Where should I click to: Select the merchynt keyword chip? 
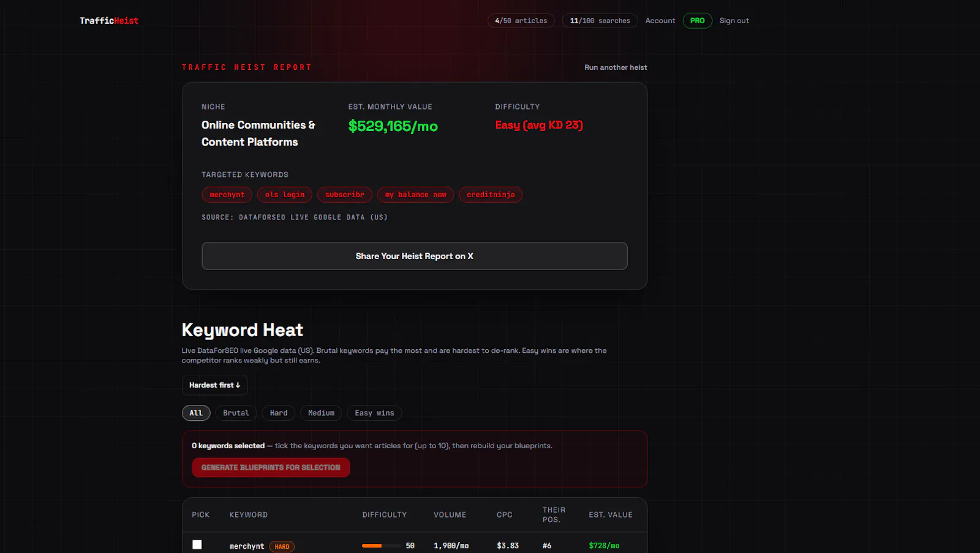pyautogui.click(x=227, y=195)
